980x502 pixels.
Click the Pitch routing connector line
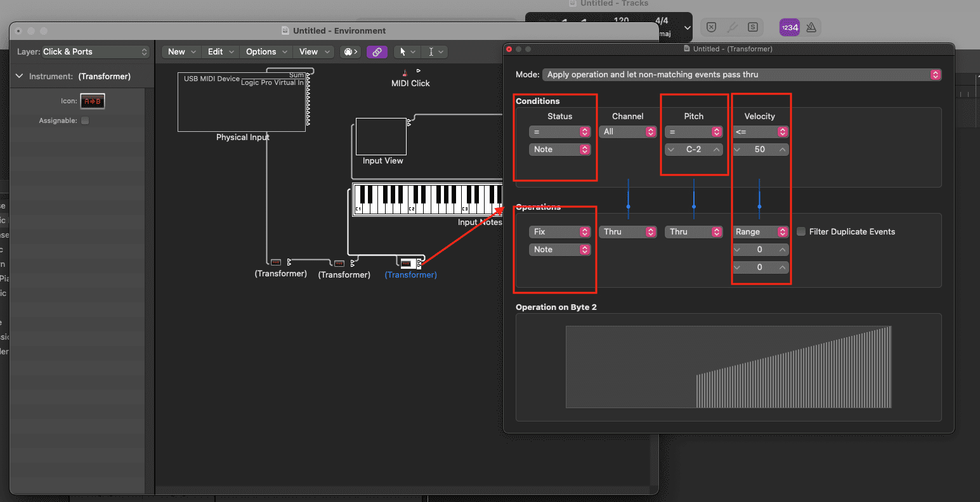point(694,198)
